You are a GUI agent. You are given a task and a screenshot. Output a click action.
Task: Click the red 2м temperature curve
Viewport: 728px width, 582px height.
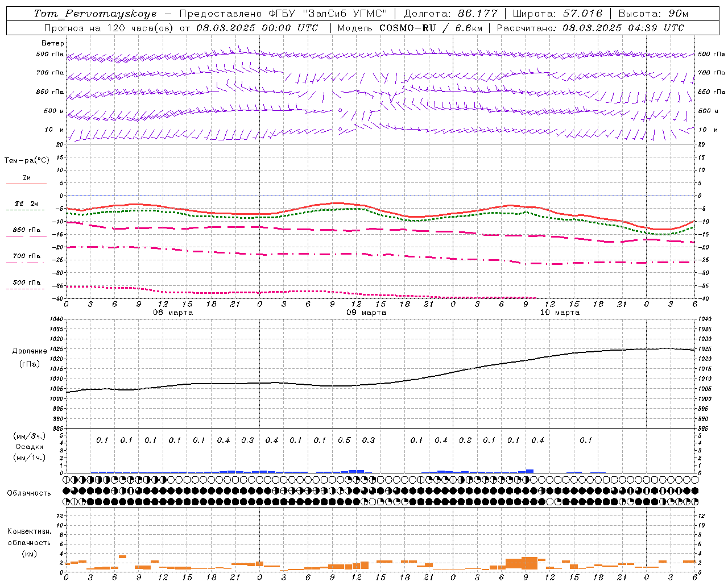(381, 210)
